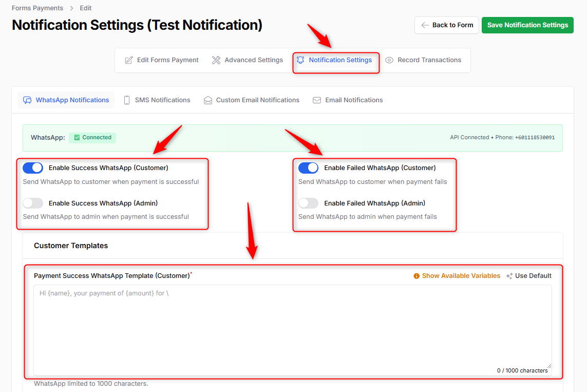
Task: Turn on the Enable Success WhatsApp (Admin) toggle
Action: [33, 203]
